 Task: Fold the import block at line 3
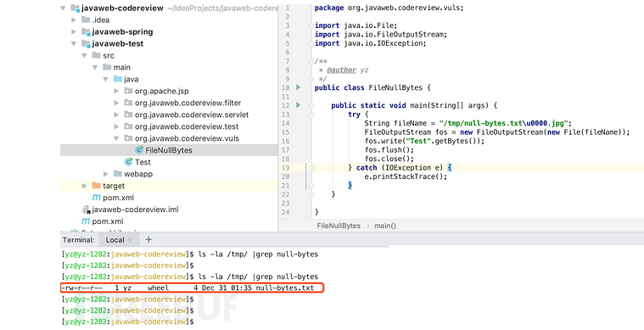[311, 25]
